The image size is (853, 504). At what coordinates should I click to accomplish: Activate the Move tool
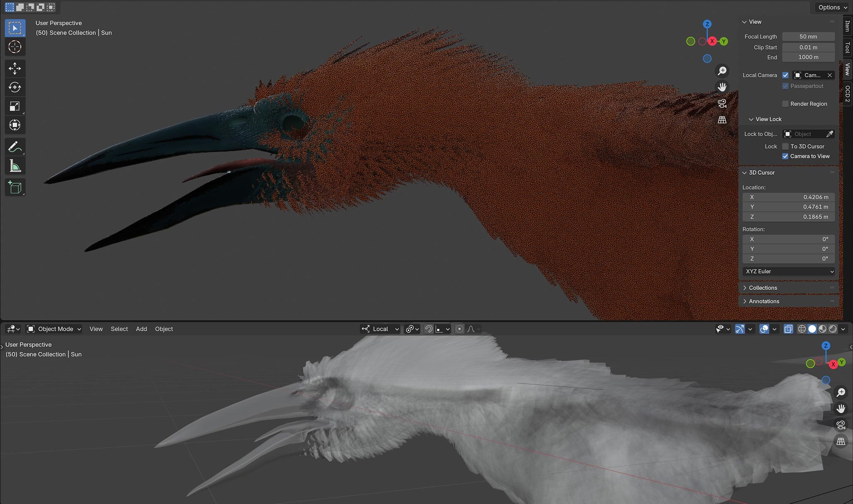click(x=15, y=68)
